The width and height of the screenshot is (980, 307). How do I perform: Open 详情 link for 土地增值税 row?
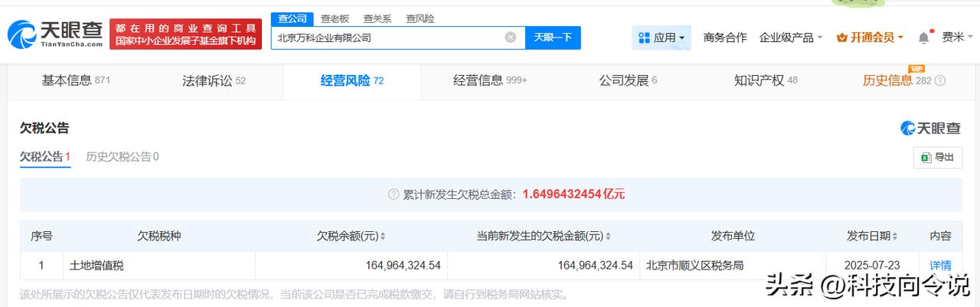940,266
